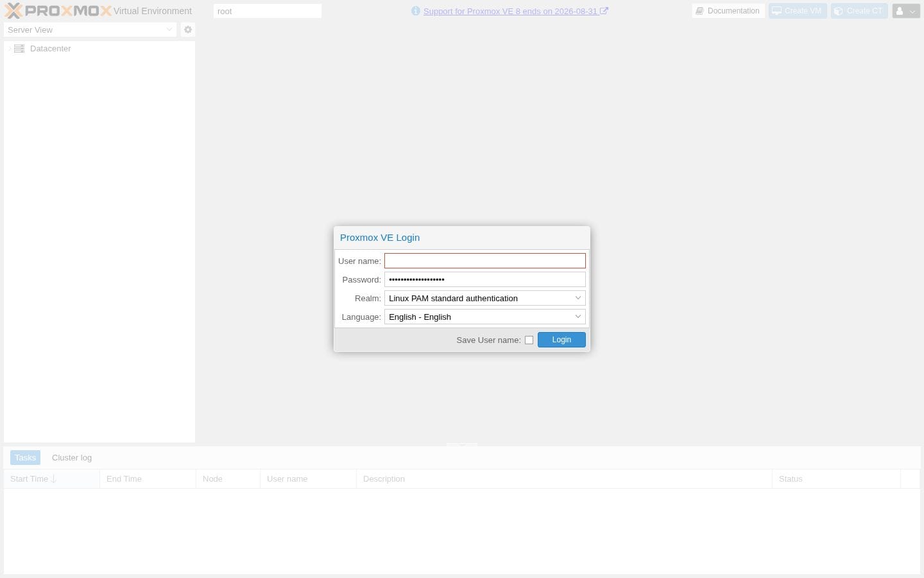The image size is (924, 578).
Task: Tick the Save User name checkbox
Action: click(529, 340)
